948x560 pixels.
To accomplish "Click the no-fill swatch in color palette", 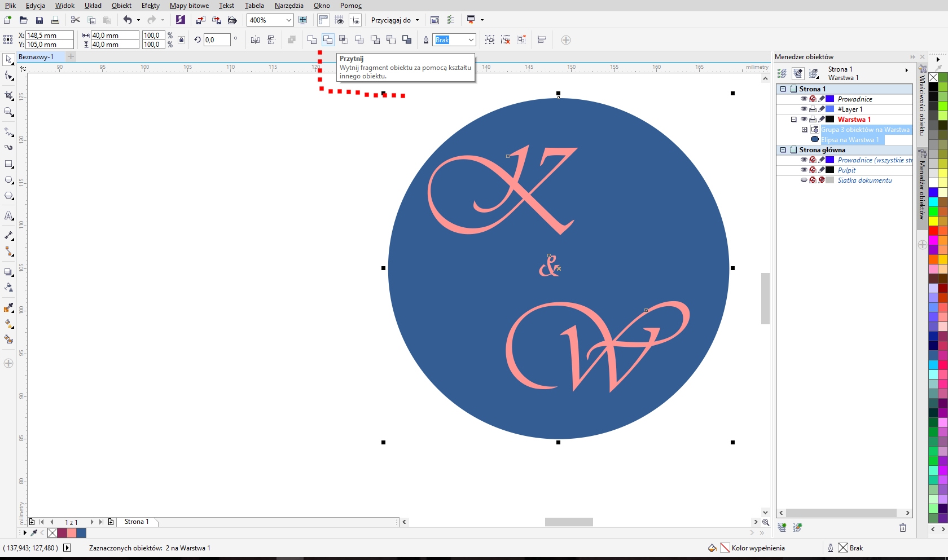I will [x=933, y=77].
